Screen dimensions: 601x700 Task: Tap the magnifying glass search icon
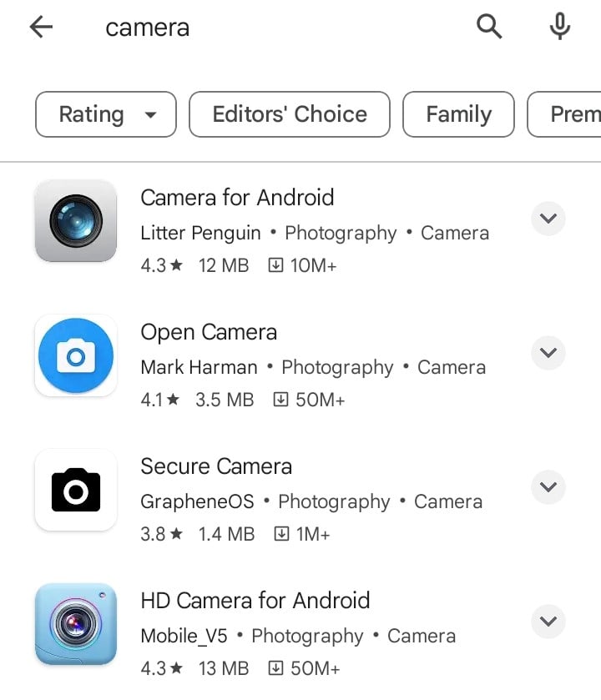[489, 27]
